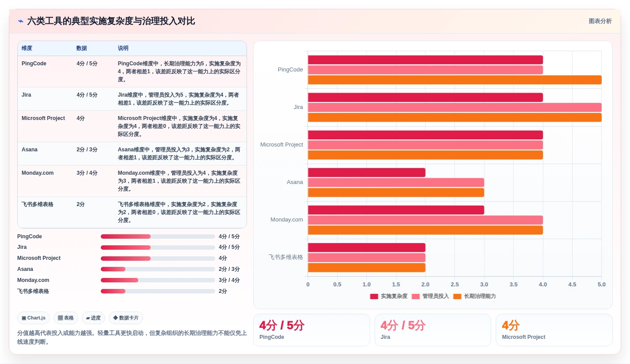
Task: Select the 进度 tag chip
Action: [93, 318]
